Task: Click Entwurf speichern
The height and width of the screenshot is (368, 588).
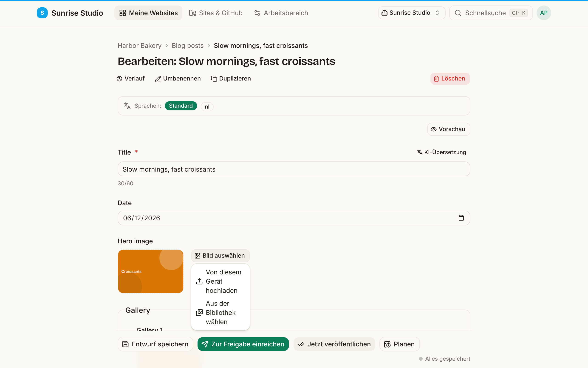Action: (x=155, y=344)
